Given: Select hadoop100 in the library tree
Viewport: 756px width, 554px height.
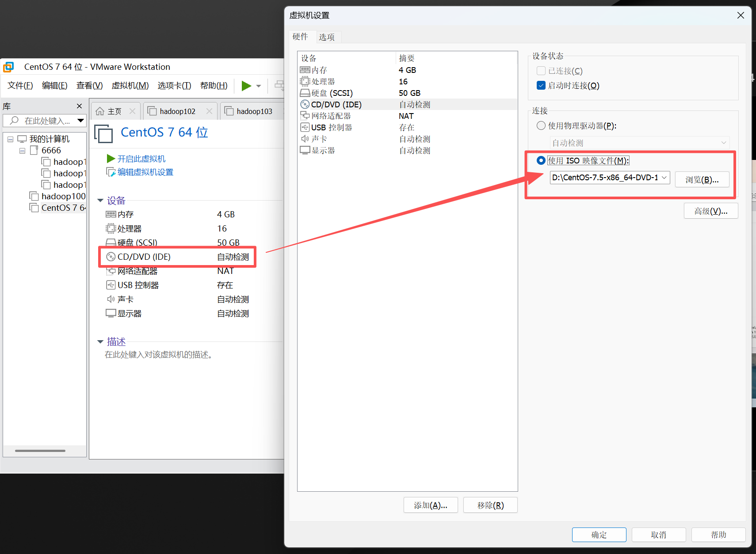Looking at the screenshot, I should 63,196.
